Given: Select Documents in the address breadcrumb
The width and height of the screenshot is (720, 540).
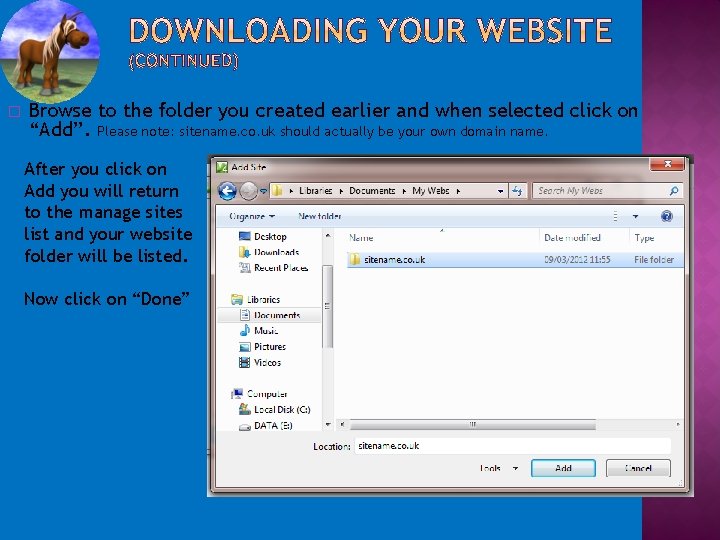Looking at the screenshot, I should (371, 191).
